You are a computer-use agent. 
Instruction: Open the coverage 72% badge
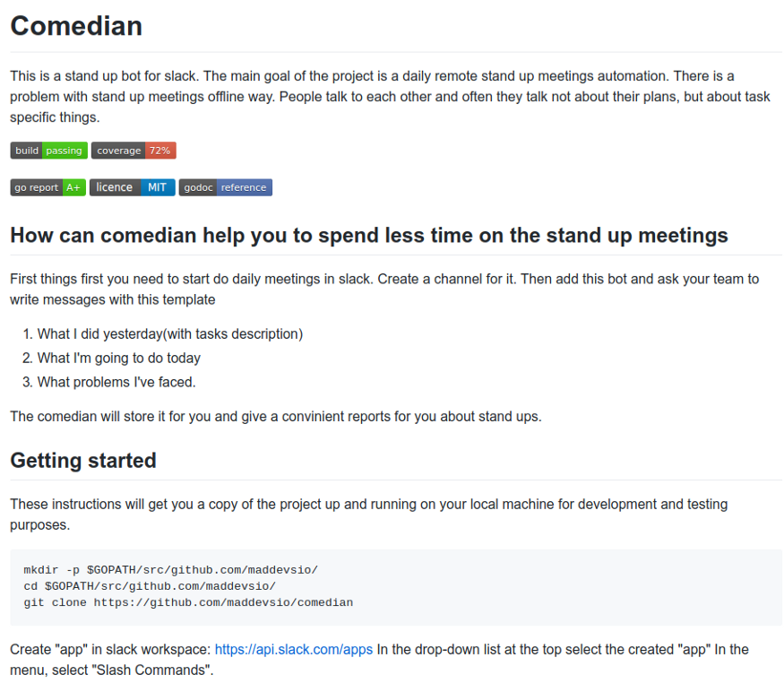[x=134, y=151]
